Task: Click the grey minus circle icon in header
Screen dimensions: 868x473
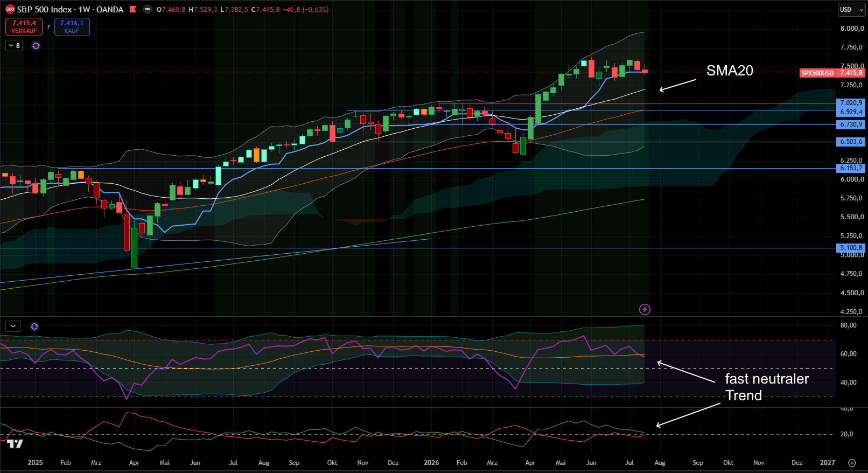Action: pos(147,9)
